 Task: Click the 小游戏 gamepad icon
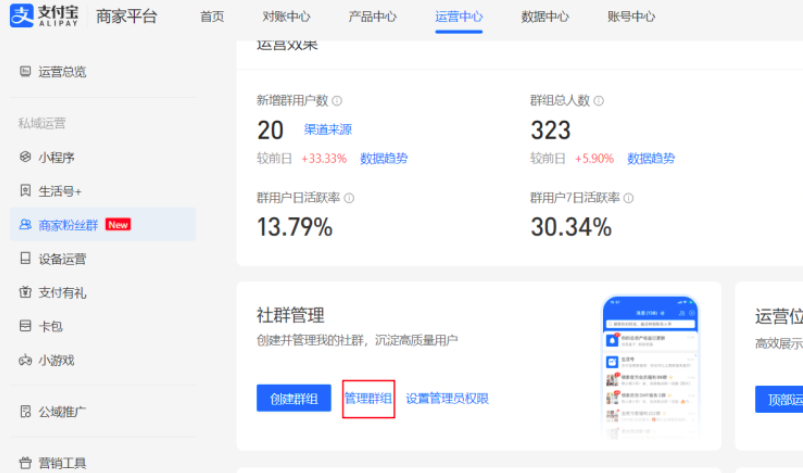tap(26, 360)
